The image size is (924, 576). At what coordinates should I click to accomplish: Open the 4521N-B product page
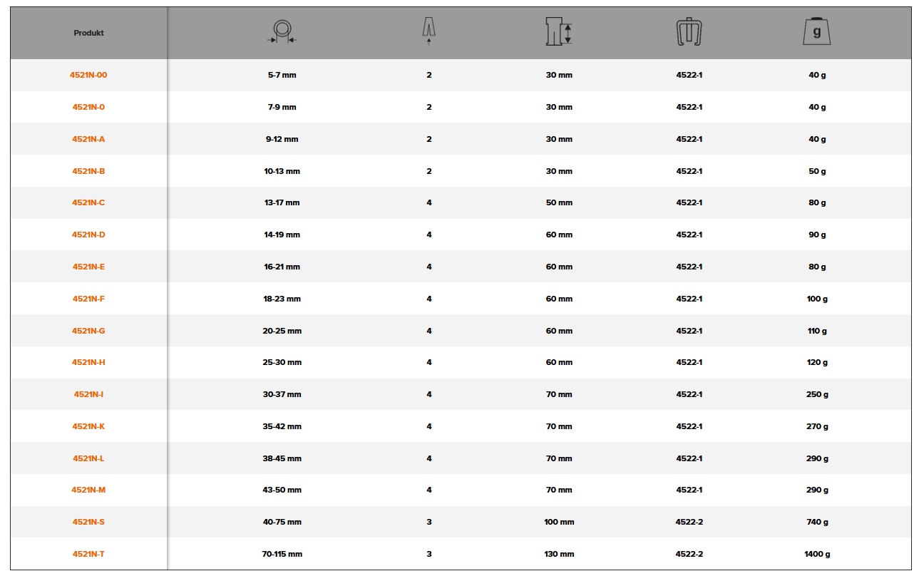(88, 171)
